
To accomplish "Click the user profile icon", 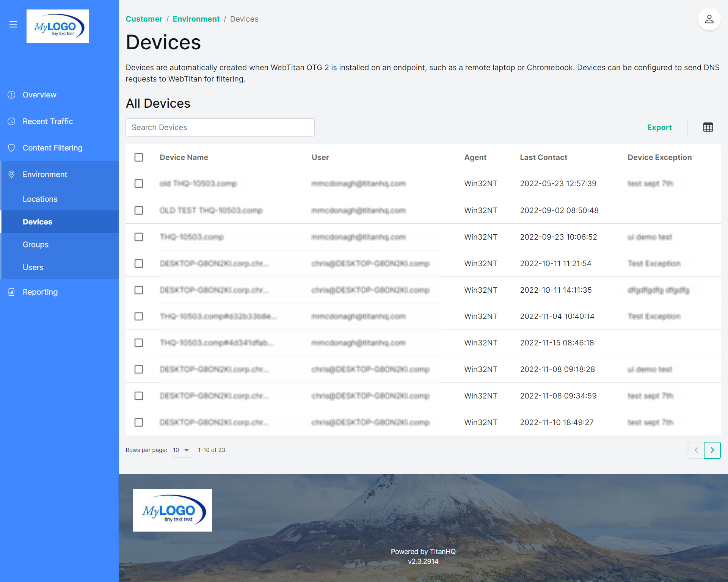I will click(x=709, y=19).
